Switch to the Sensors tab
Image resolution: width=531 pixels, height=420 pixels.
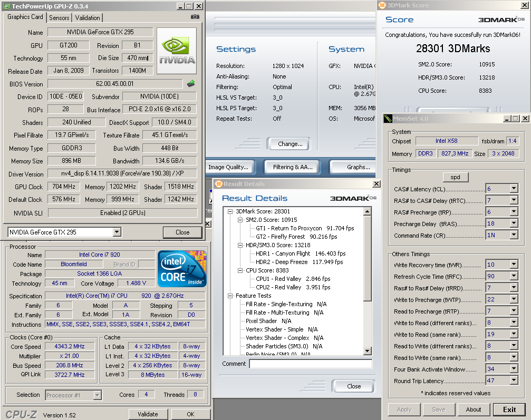point(59,17)
